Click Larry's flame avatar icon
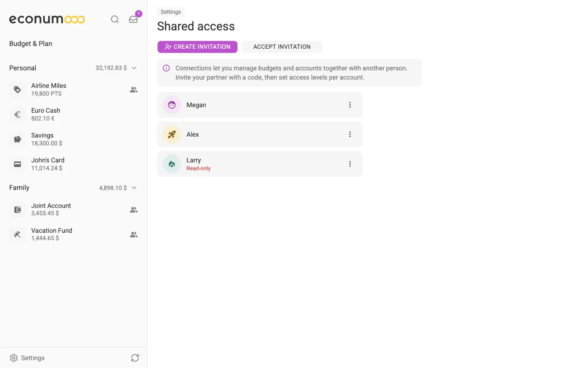 (x=172, y=164)
